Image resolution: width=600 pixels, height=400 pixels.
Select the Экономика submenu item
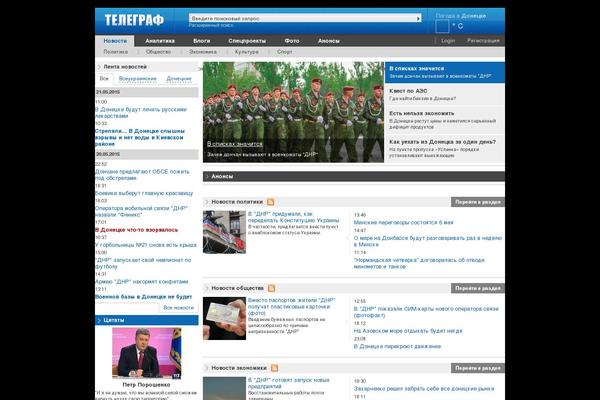tap(203, 52)
